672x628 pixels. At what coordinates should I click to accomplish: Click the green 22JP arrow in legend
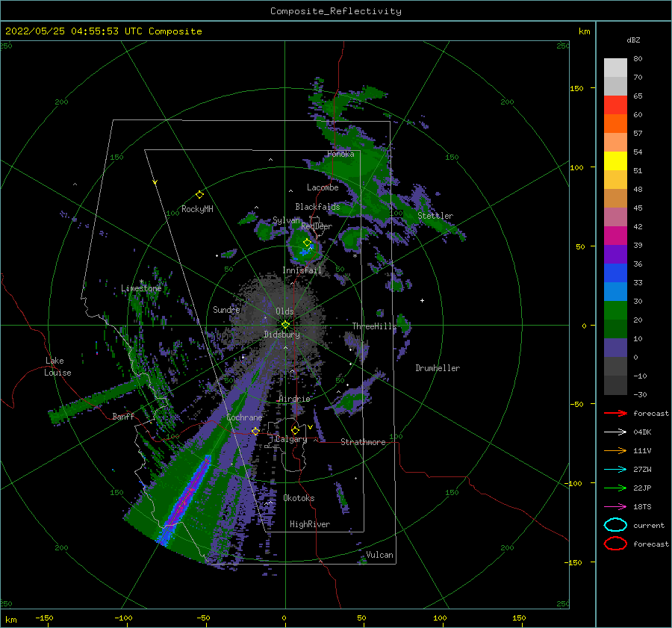point(615,488)
